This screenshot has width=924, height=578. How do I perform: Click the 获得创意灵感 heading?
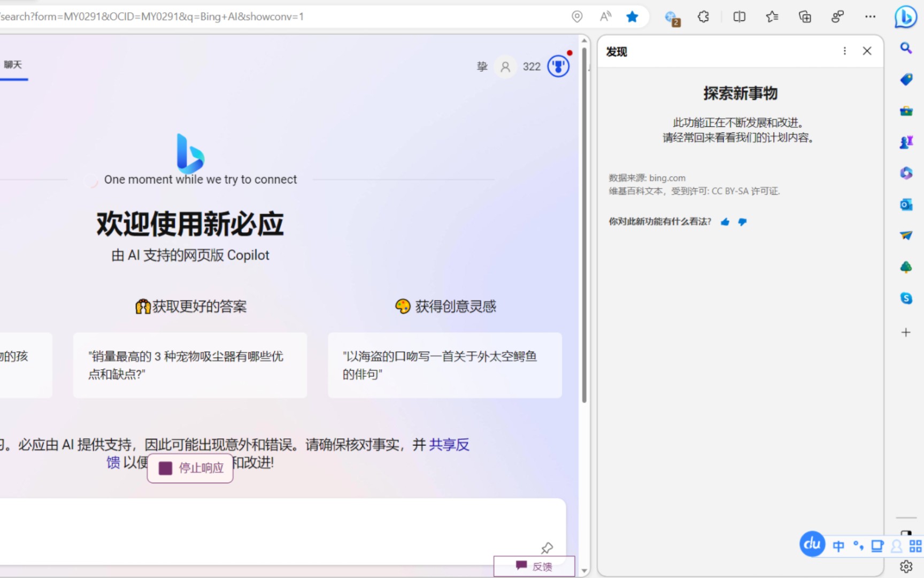coord(445,306)
